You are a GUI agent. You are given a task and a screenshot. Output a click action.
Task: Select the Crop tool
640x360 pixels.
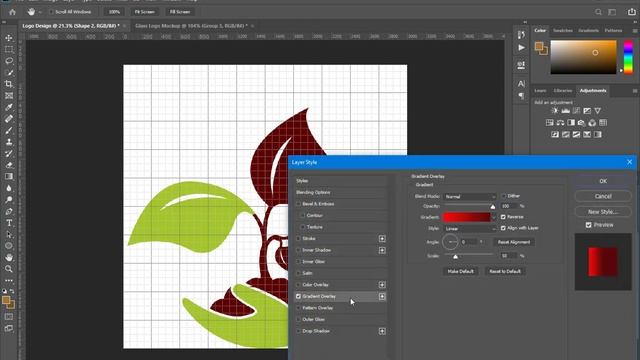pyautogui.click(x=9, y=84)
